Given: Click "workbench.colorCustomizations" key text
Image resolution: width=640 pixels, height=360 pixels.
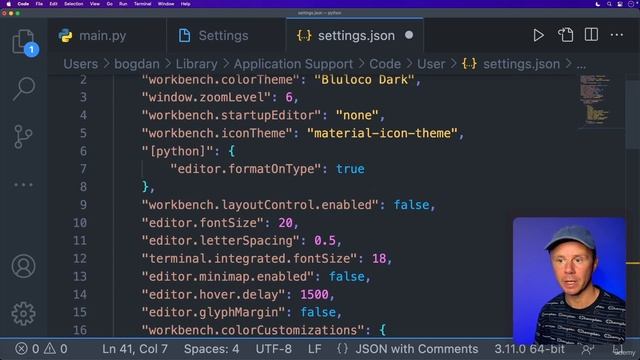Looking at the screenshot, I should pos(253,330).
